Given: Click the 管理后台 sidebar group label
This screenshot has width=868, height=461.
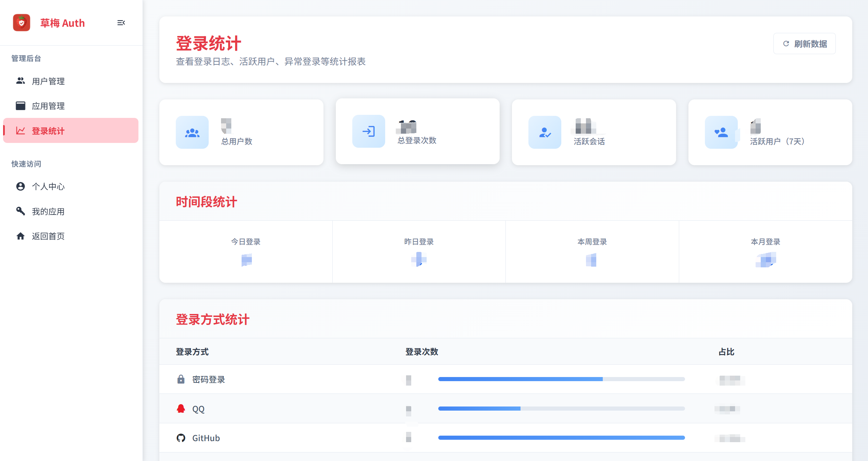Looking at the screenshot, I should tap(26, 58).
